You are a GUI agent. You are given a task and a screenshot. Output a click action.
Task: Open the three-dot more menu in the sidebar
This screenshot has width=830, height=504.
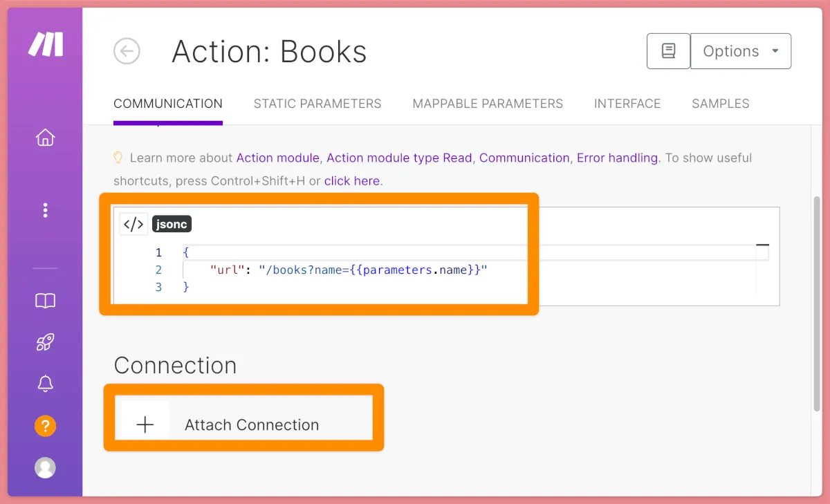point(45,210)
